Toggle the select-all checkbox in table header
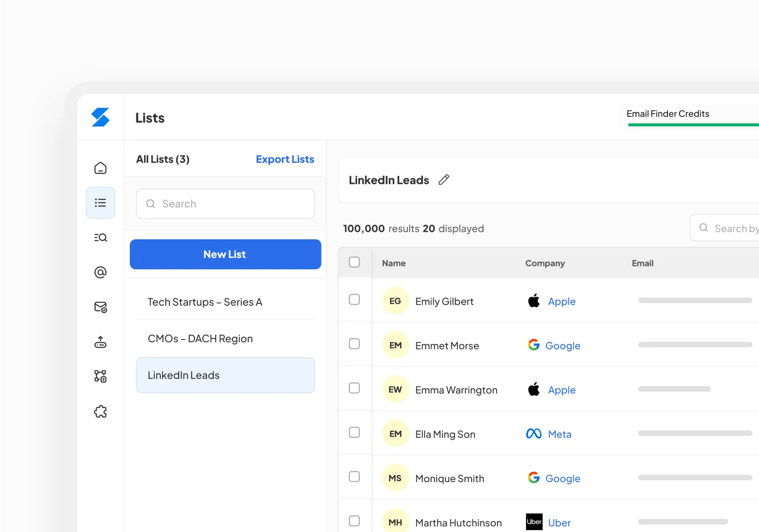This screenshot has width=759, height=532. (354, 262)
